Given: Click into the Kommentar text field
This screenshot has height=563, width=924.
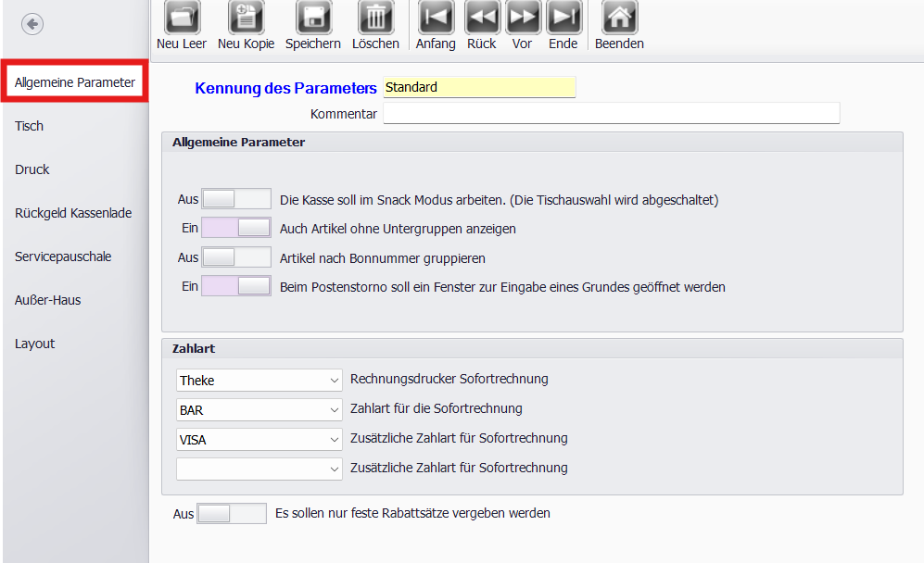Looking at the screenshot, I should (611, 113).
